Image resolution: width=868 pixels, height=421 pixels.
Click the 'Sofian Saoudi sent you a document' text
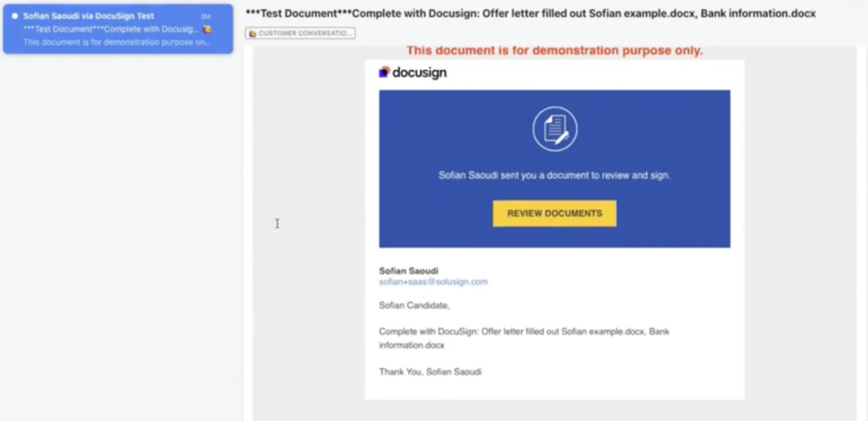pos(554,175)
